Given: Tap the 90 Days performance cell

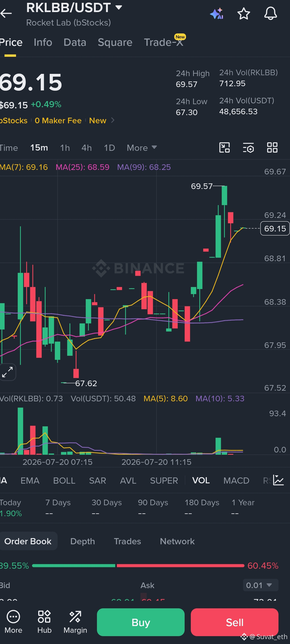Looking at the screenshot, I should 153,508.
